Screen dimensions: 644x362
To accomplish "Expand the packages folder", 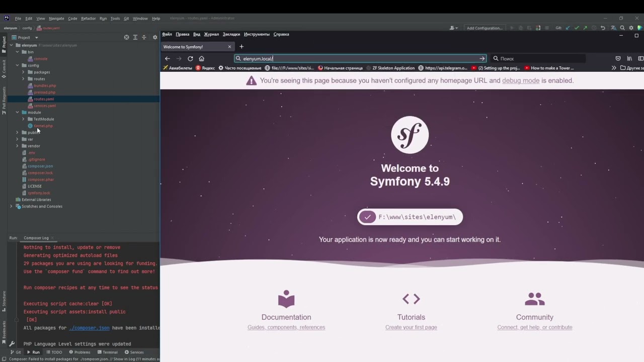I will (23, 72).
